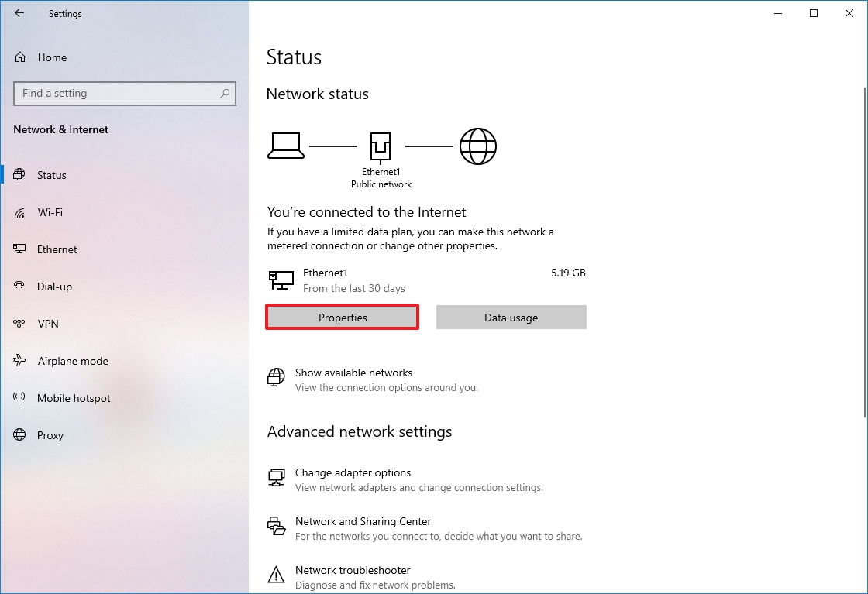Launch the Network troubleshooter
This screenshot has width=868, height=594.
click(x=352, y=570)
